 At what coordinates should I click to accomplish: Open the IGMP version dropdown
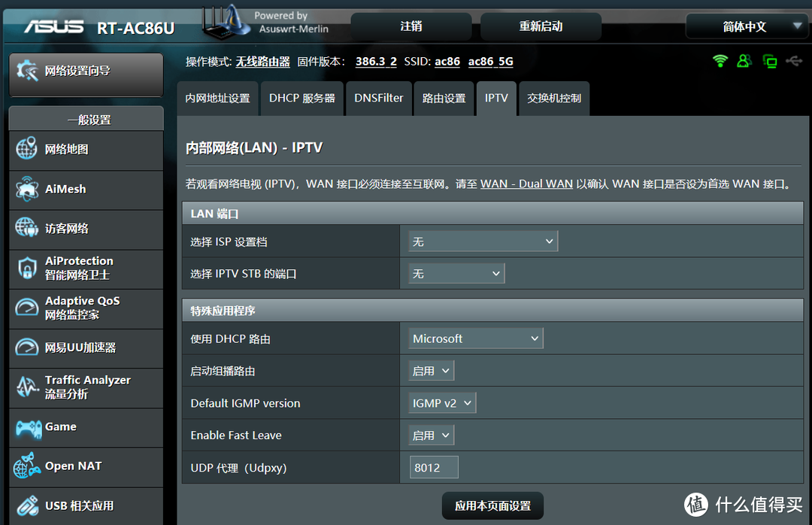pos(441,402)
